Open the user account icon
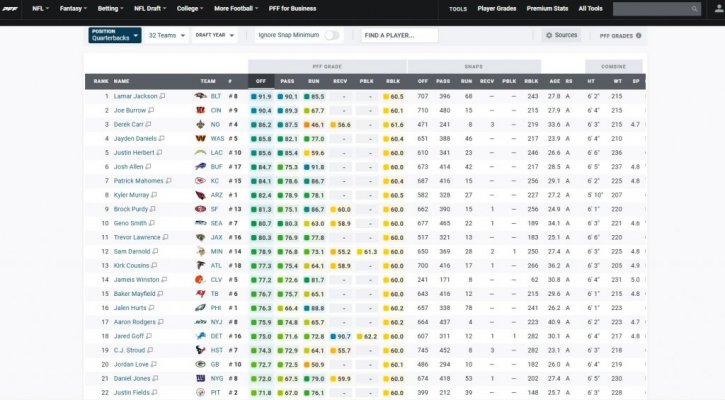 (719, 9)
